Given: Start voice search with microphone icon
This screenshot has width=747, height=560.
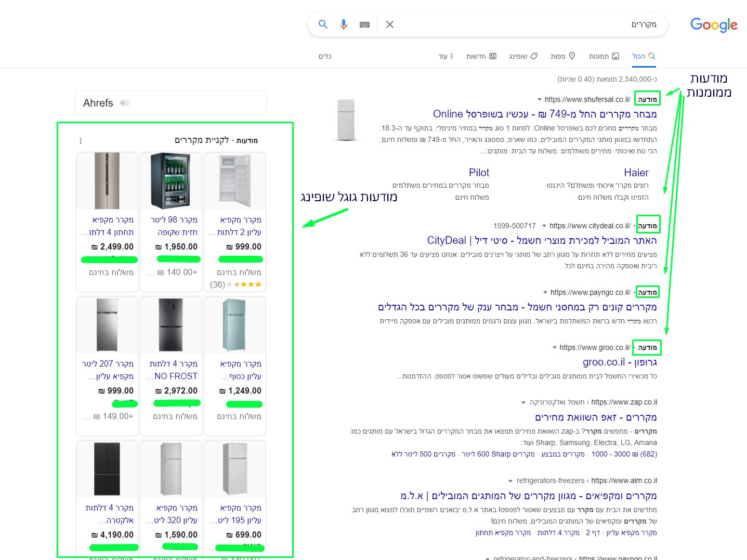Looking at the screenshot, I should (343, 24).
